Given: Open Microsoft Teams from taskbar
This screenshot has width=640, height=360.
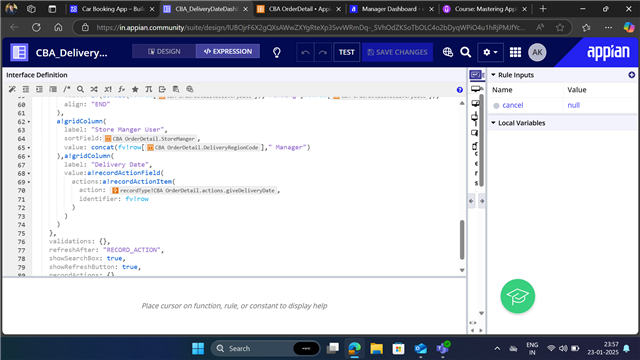Looking at the screenshot, I should tap(443, 348).
